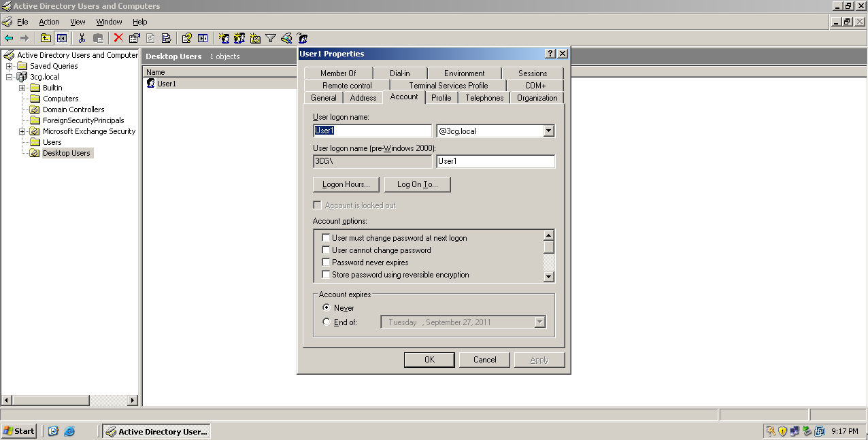The image size is (868, 440).
Task: Click the console tree horizontal scrollbar right arrow
Action: (133, 401)
